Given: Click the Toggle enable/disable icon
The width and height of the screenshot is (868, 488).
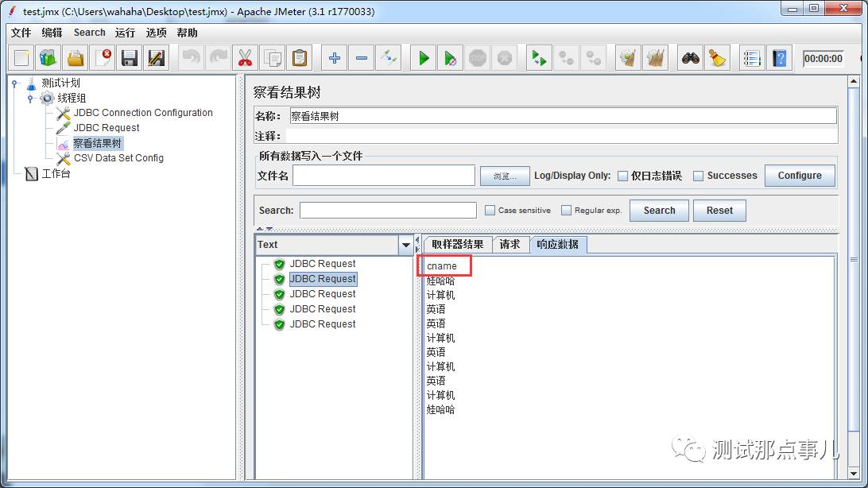Looking at the screenshot, I should point(389,58).
